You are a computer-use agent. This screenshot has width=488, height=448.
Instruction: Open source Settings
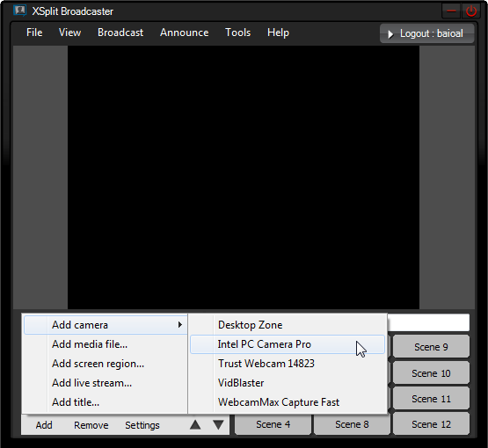click(x=142, y=425)
